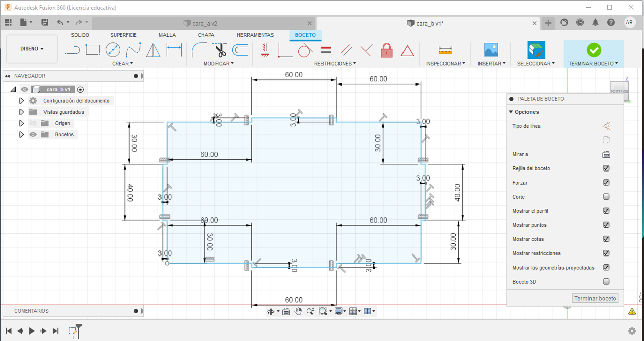The width and height of the screenshot is (644, 341).
Task: Select the Offset tool
Action: pos(240,50)
